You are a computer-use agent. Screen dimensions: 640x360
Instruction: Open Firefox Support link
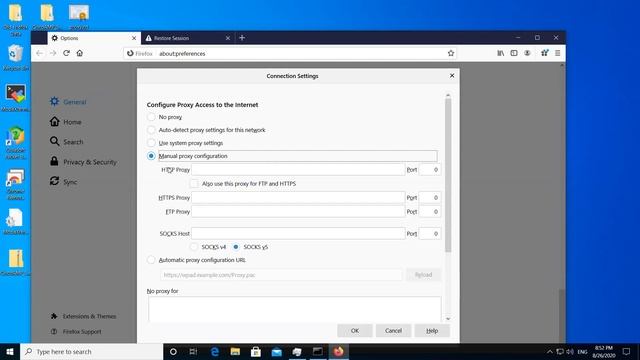click(x=76, y=332)
